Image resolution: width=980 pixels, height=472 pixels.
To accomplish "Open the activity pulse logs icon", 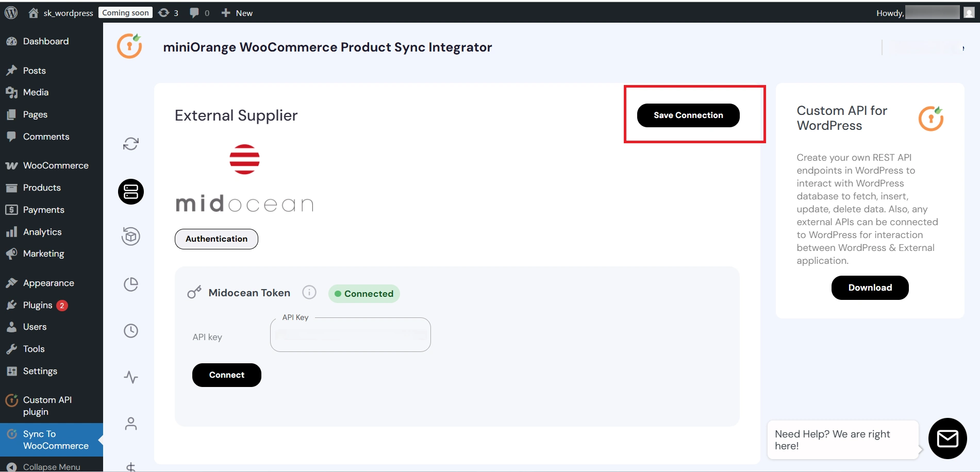I will point(131,377).
